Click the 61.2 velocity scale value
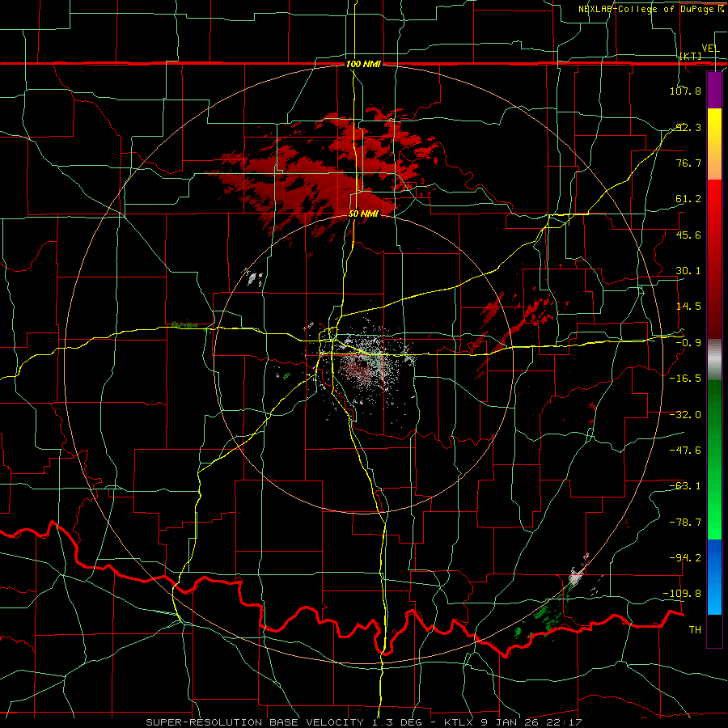The height and width of the screenshot is (728, 728). [688, 199]
